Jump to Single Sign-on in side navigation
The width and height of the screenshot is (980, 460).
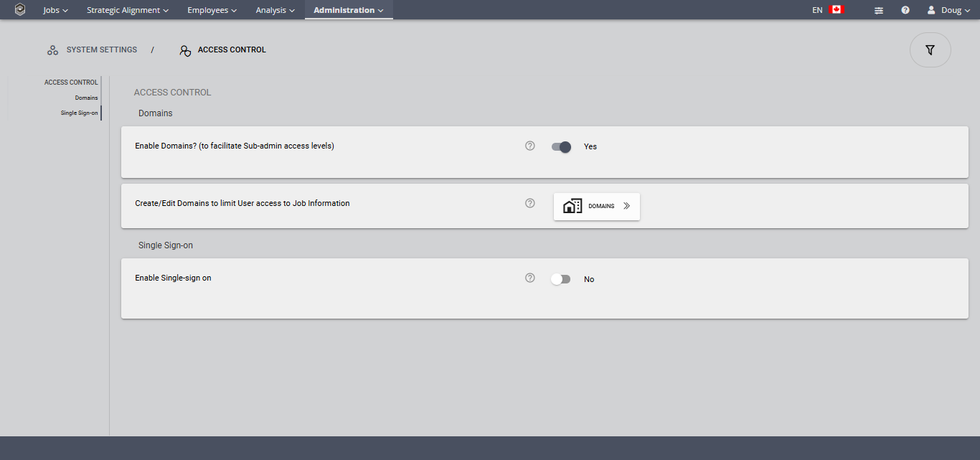coord(79,113)
